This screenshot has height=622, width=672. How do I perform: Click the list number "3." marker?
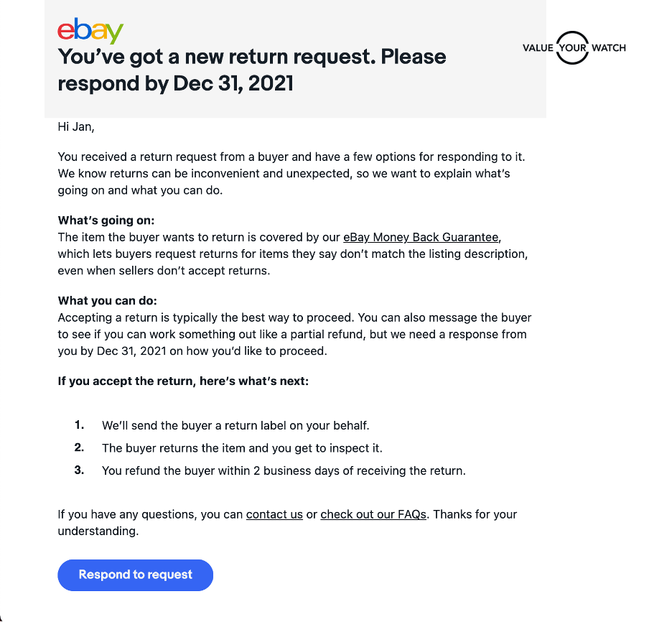point(79,470)
